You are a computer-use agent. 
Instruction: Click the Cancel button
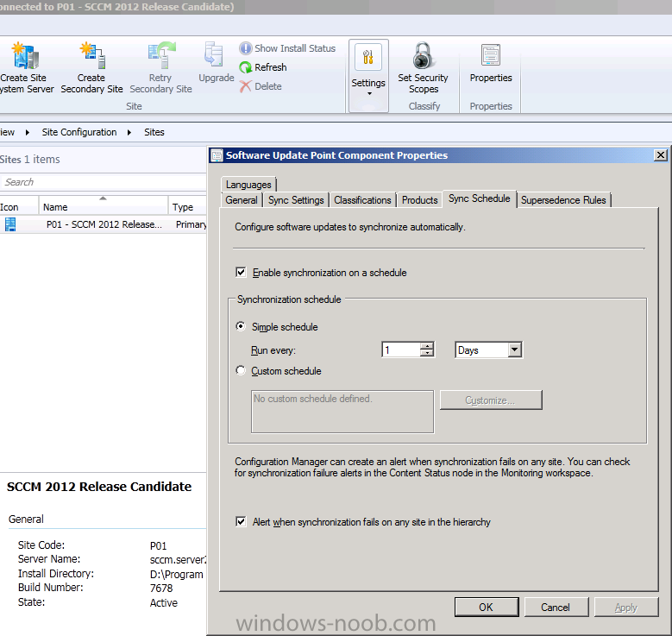[556, 608]
